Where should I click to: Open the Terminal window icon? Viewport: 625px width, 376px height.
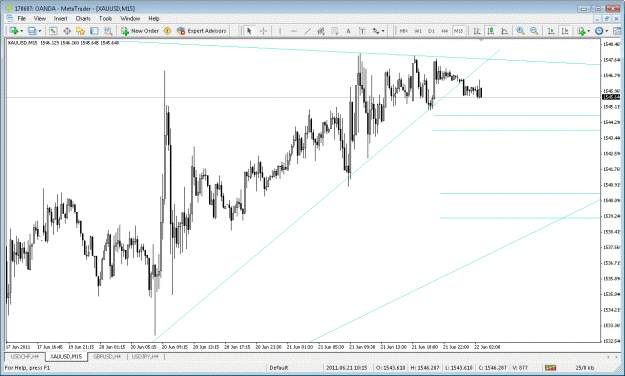(94, 31)
